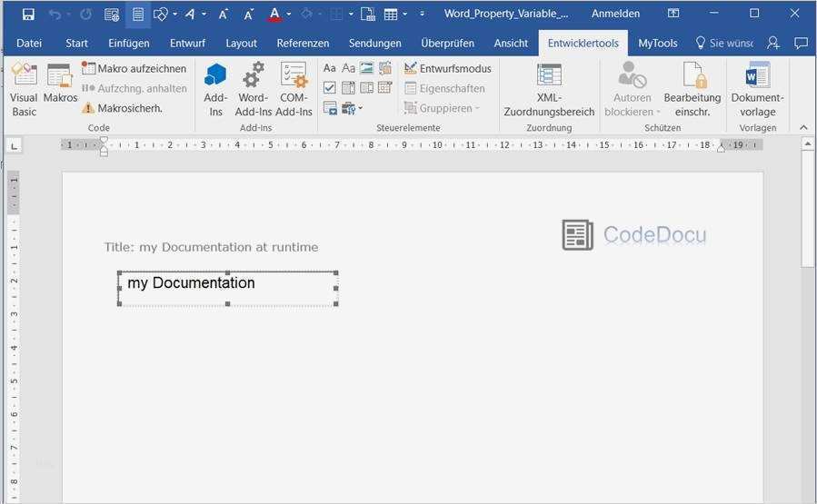This screenshot has width=817, height=504.
Task: Click the WordArt slanted A icon
Action: pyautogui.click(x=190, y=14)
